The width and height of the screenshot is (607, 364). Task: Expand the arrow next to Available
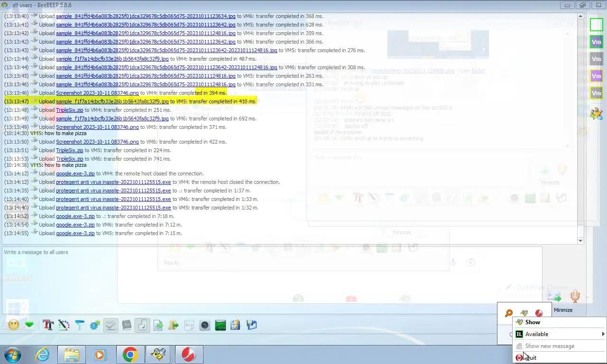click(603, 334)
